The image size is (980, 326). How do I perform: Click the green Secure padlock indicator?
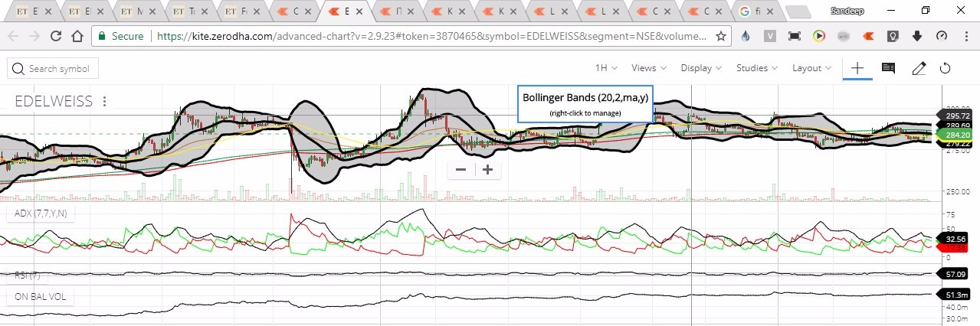point(122,36)
